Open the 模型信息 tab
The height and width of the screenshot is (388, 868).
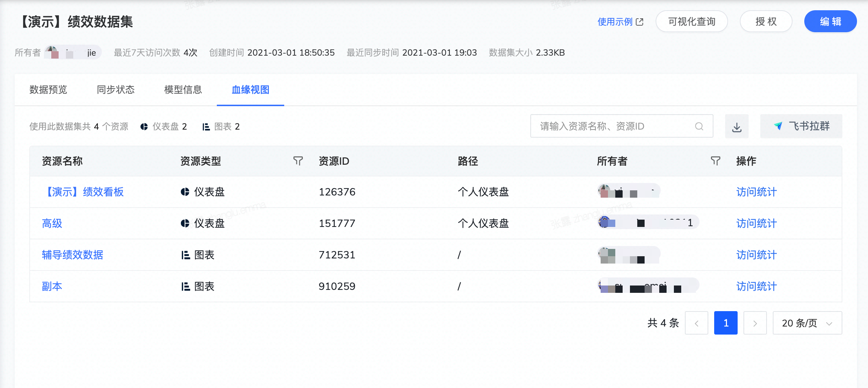[183, 90]
